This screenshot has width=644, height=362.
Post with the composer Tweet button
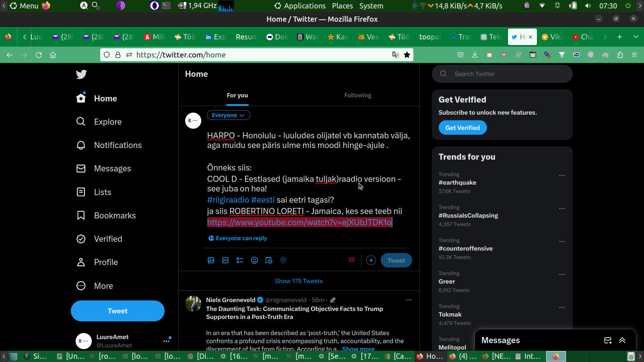pos(396,260)
